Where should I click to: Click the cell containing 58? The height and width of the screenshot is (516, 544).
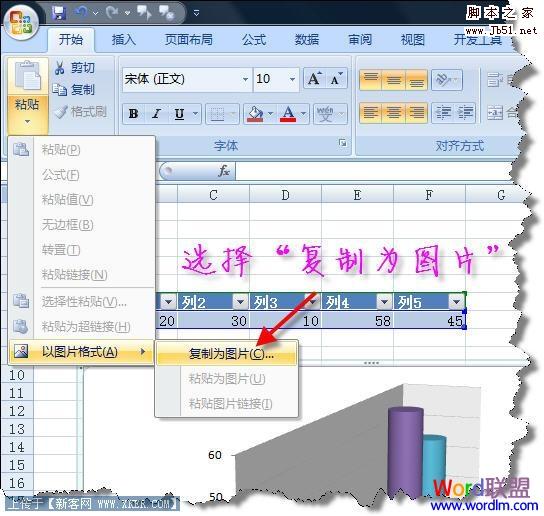(x=357, y=321)
